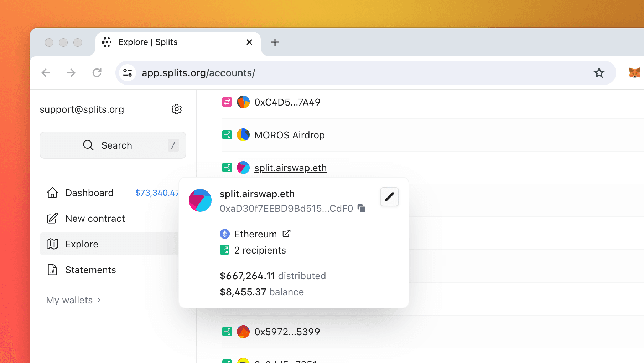Screen dimensions: 644x363
Task: Open the split.airswap.eth account link
Action: 290,168
